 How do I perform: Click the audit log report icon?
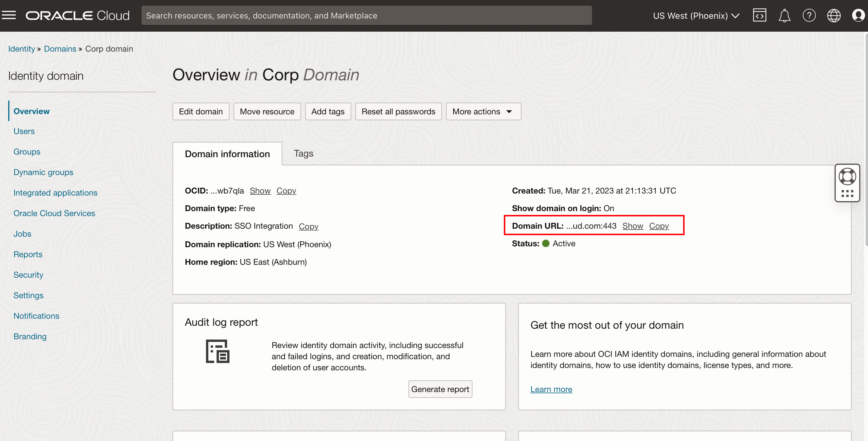(x=218, y=352)
